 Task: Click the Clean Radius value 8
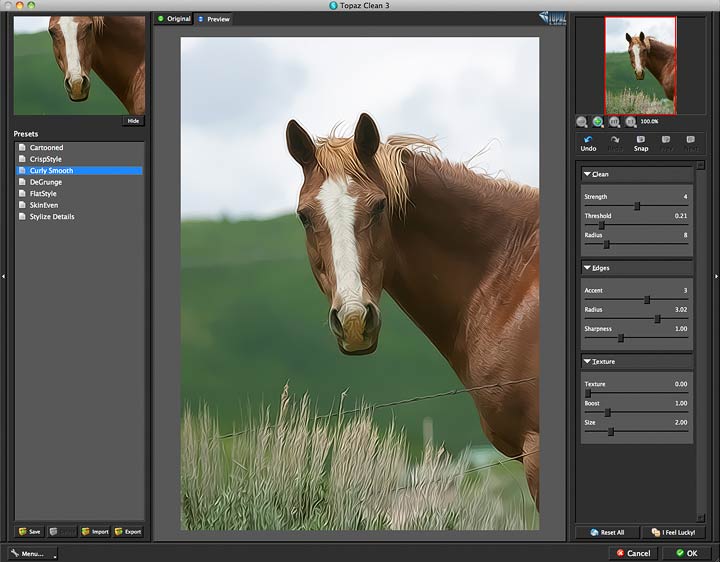click(685, 235)
